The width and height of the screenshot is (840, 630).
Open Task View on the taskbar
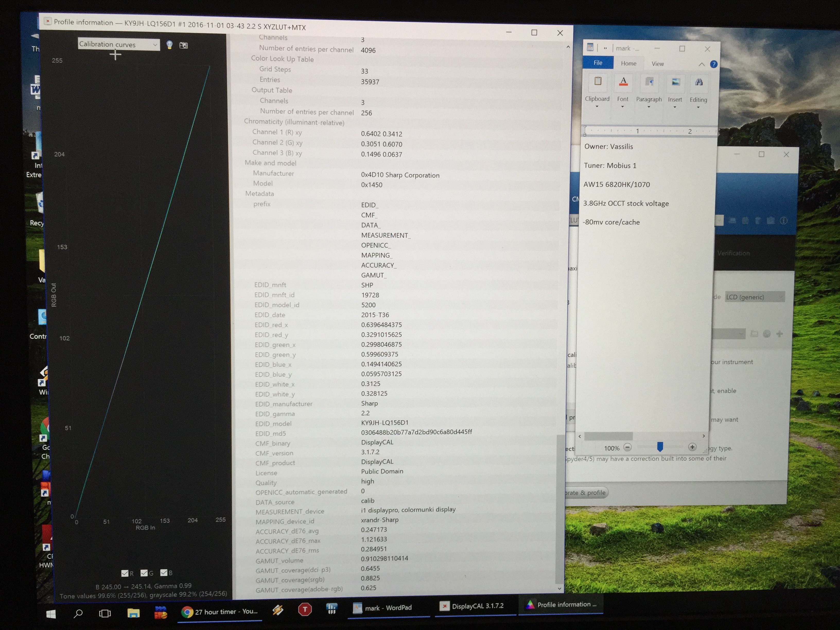(x=105, y=613)
